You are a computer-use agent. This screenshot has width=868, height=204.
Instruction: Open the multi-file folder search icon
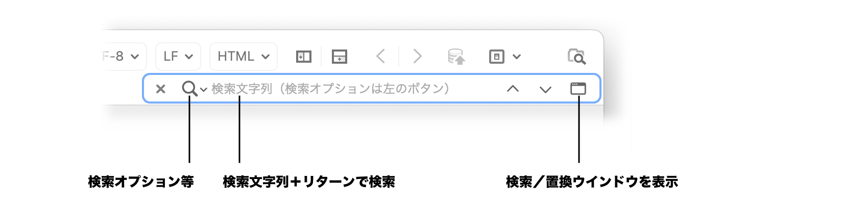(577, 56)
